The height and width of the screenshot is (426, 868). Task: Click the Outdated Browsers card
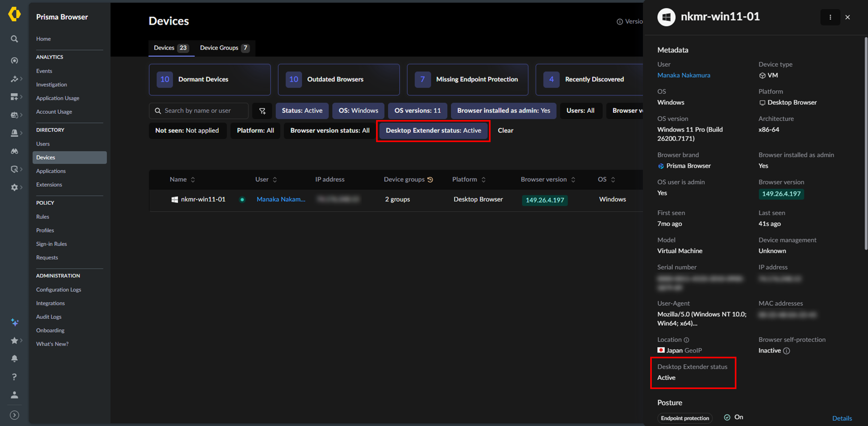[339, 79]
